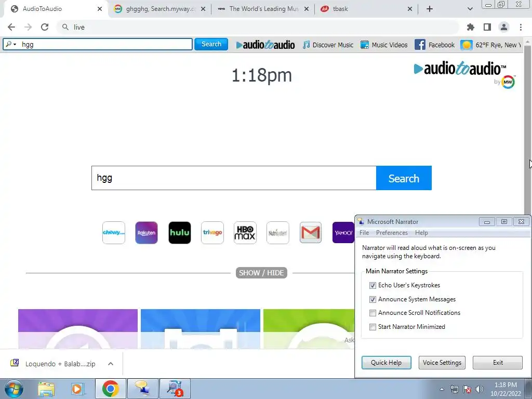Open the Narrator File menu
Viewport: 532px width, 399px height.
pos(364,233)
